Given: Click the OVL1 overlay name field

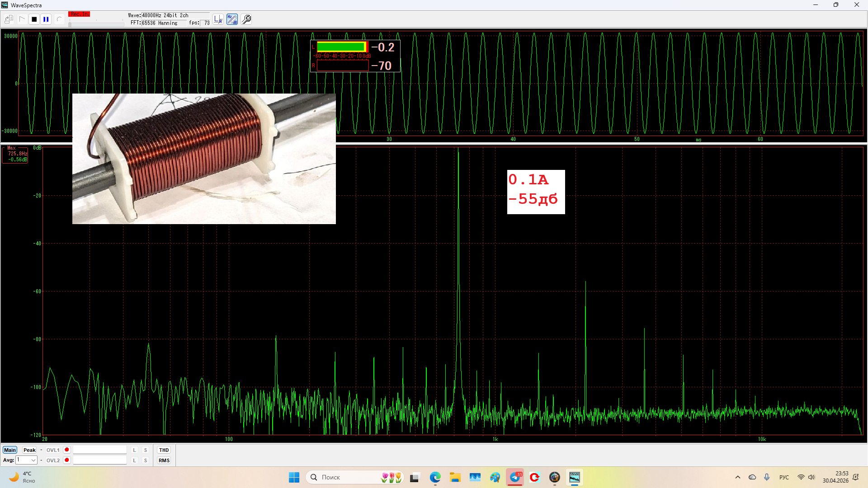Looking at the screenshot, I should coord(100,450).
